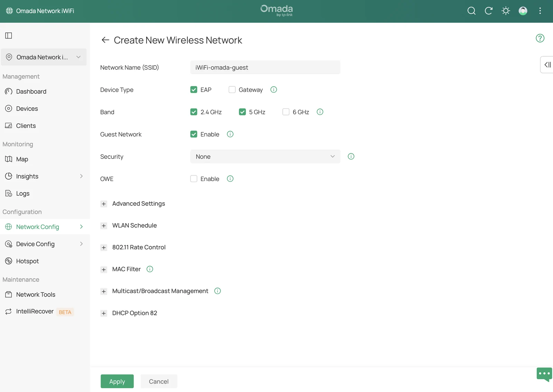Click Omada Network iWiFi title

[x=45, y=11]
